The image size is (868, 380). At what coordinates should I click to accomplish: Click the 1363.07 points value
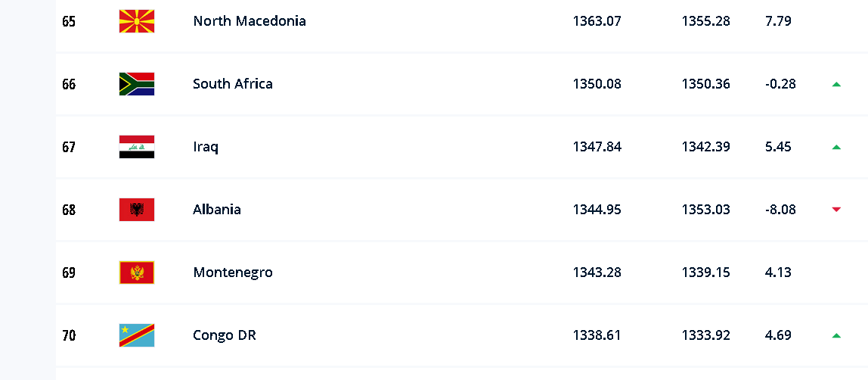597,21
